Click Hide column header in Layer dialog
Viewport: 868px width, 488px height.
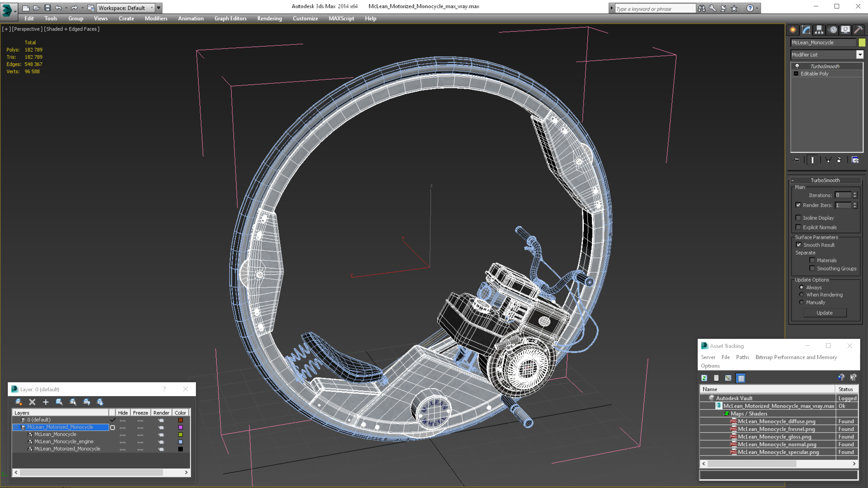[123, 413]
